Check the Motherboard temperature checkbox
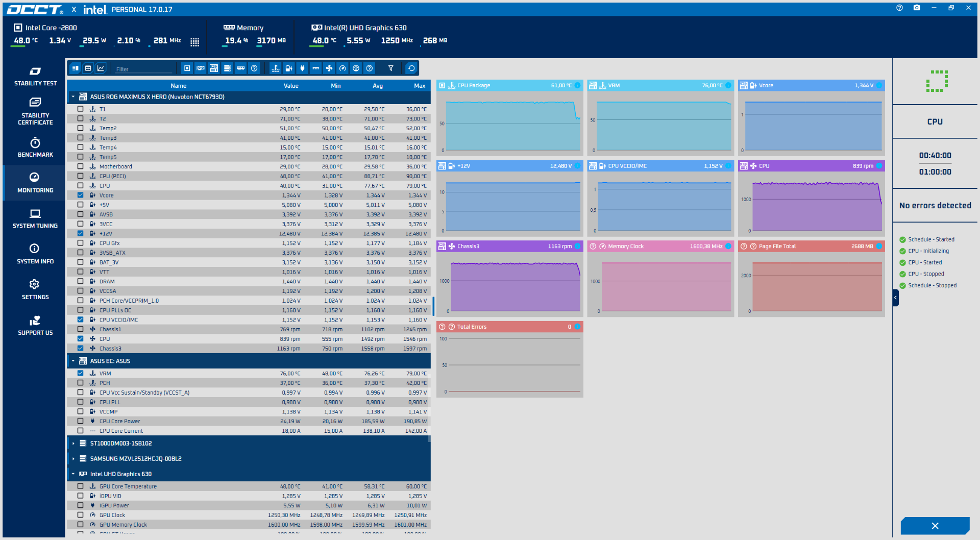The image size is (980, 540). [80, 166]
